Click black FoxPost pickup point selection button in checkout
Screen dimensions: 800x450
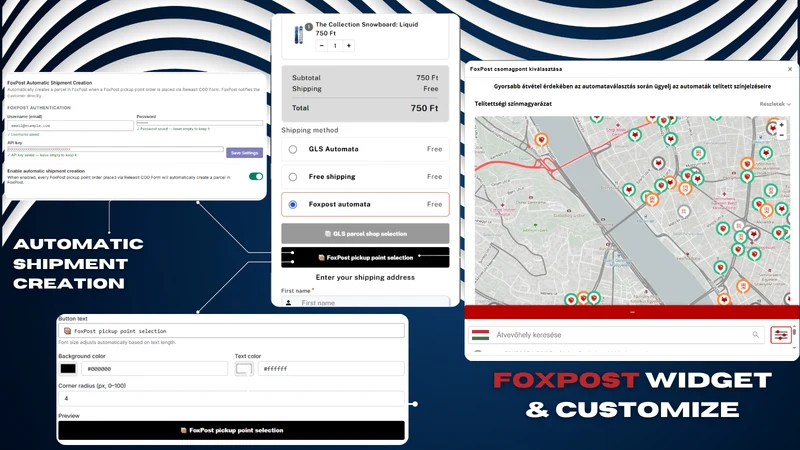pyautogui.click(x=365, y=258)
